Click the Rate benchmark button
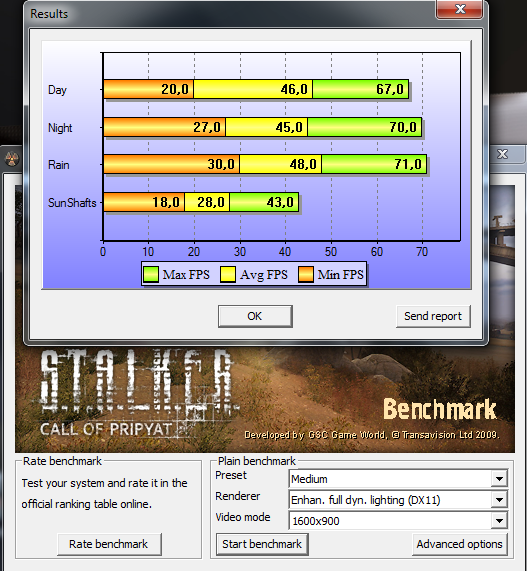The height and width of the screenshot is (571, 527). coord(109,544)
